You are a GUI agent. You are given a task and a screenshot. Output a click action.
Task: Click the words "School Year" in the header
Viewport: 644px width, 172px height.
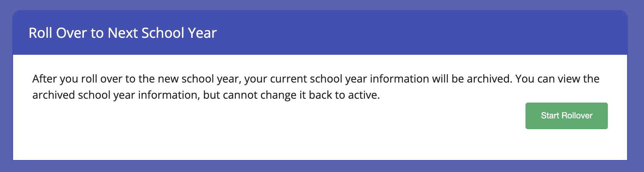pyautogui.click(x=179, y=33)
